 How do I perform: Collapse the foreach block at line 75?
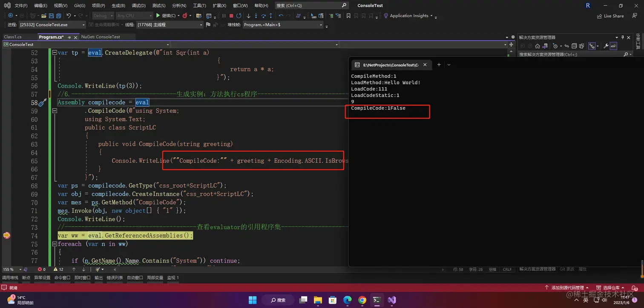[54, 244]
